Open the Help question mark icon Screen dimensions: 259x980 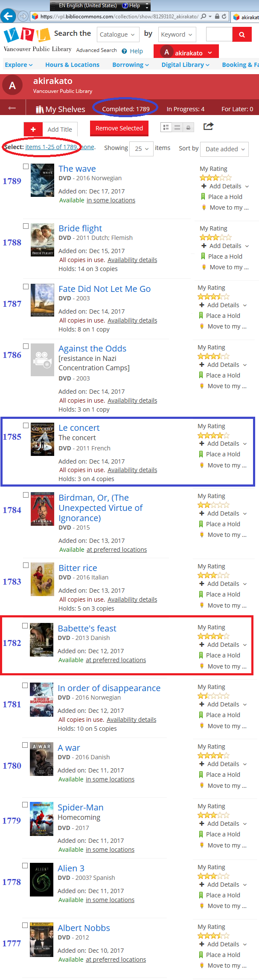(124, 51)
